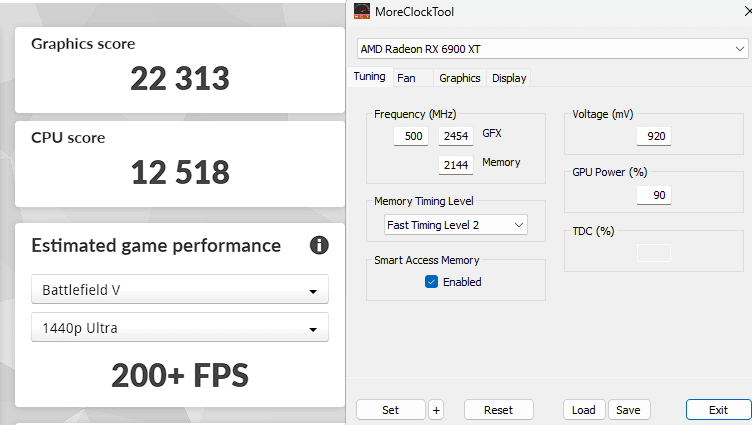The height and width of the screenshot is (425, 752).
Task: Open the AMD Radeon RX 6900 XT device dropdown
Action: point(552,49)
